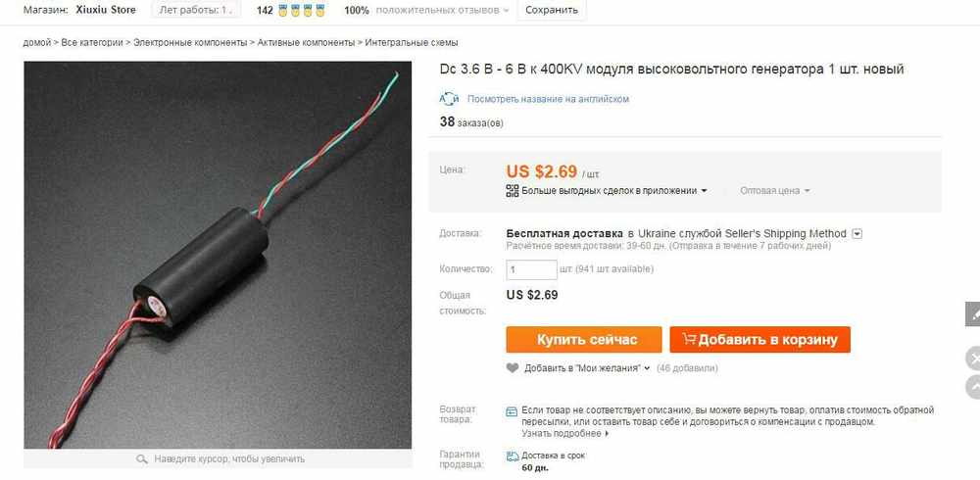Click the on-time delivery truck icon
This screenshot has height=480, width=980.
pos(513,456)
